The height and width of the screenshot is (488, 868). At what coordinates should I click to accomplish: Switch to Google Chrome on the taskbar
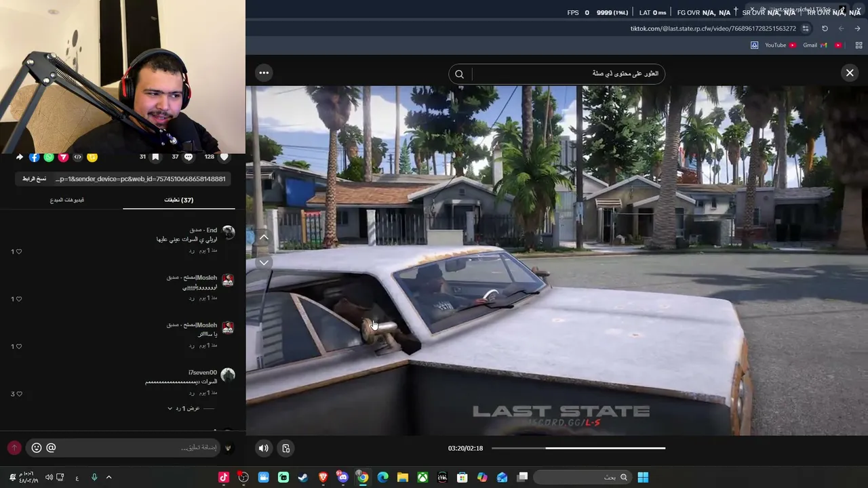363,477
